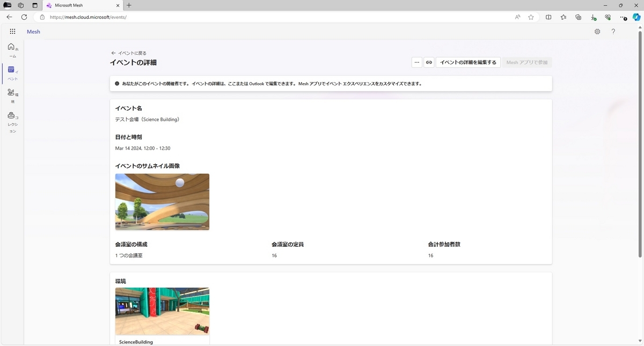Select the Microsoft Mesh browser tab

point(83,5)
